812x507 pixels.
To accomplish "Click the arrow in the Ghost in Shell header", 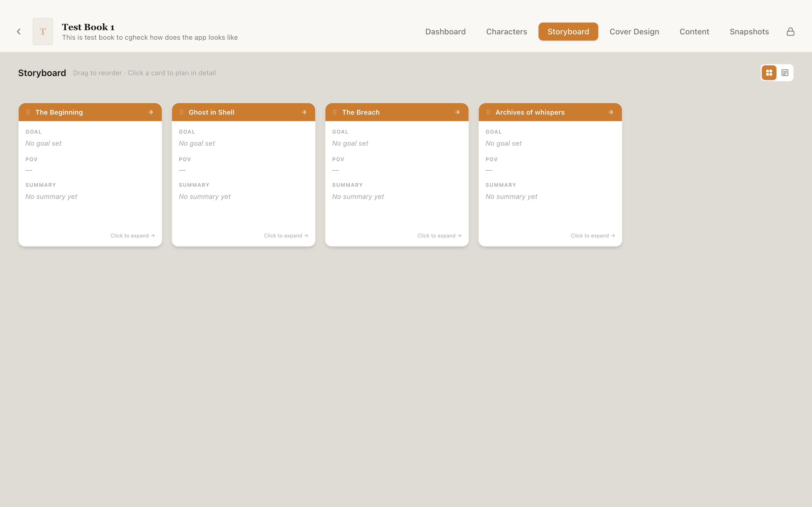I will click(304, 112).
